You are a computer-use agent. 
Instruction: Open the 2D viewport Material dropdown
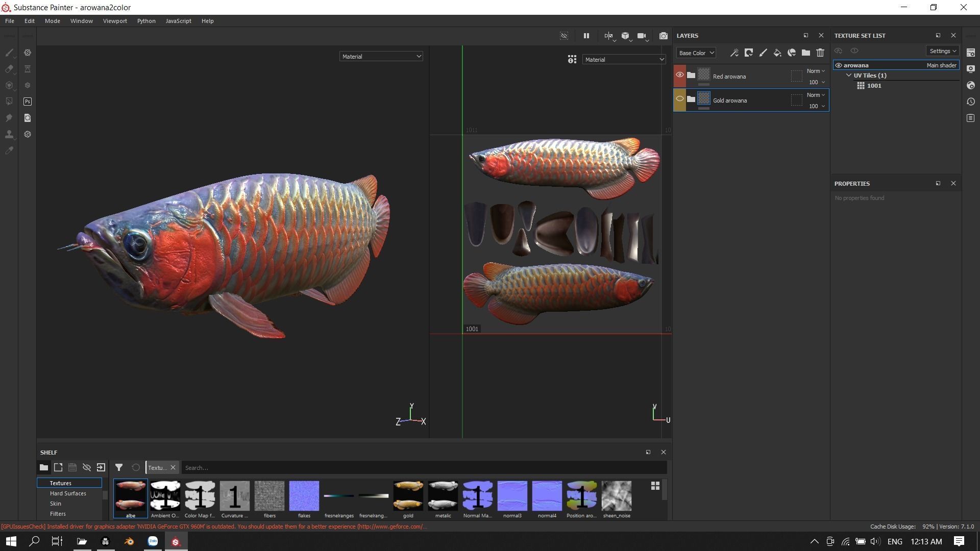(624, 60)
